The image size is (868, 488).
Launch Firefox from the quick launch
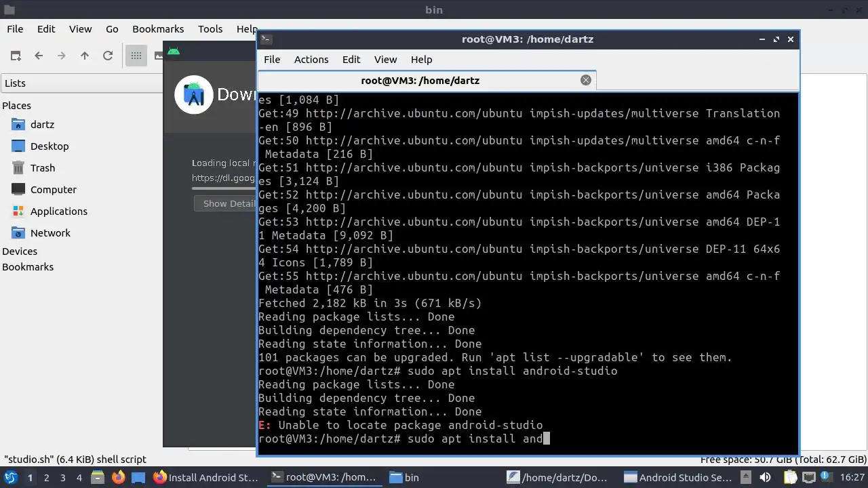(x=118, y=477)
